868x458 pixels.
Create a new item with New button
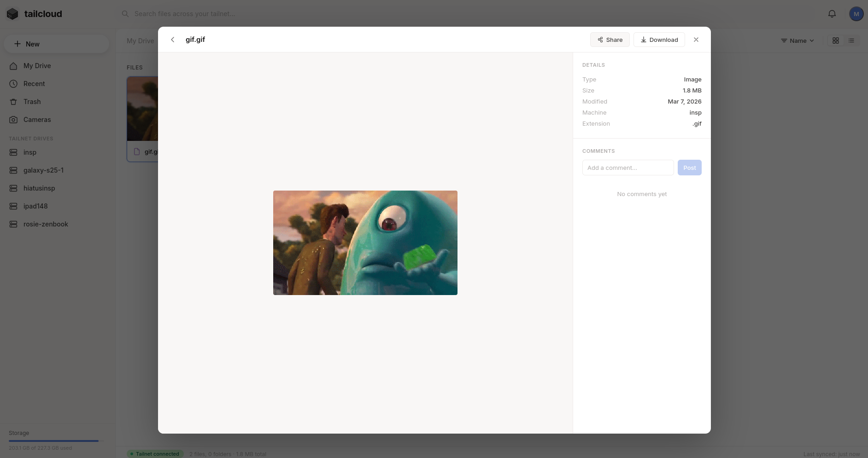click(57, 44)
